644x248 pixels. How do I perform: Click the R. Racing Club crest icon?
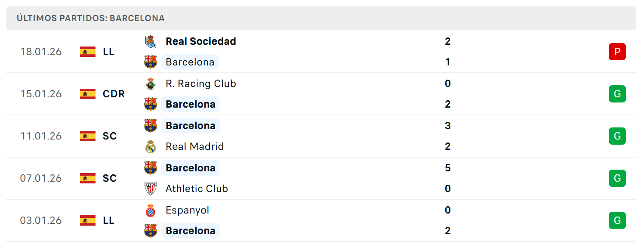click(151, 84)
